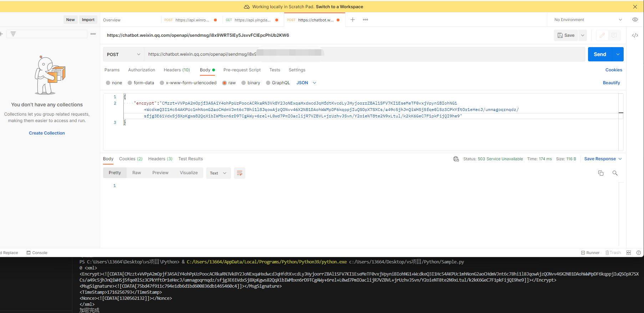This screenshot has width=644, height=313.
Task: Open Trash in the status bar
Action: tap(613, 253)
